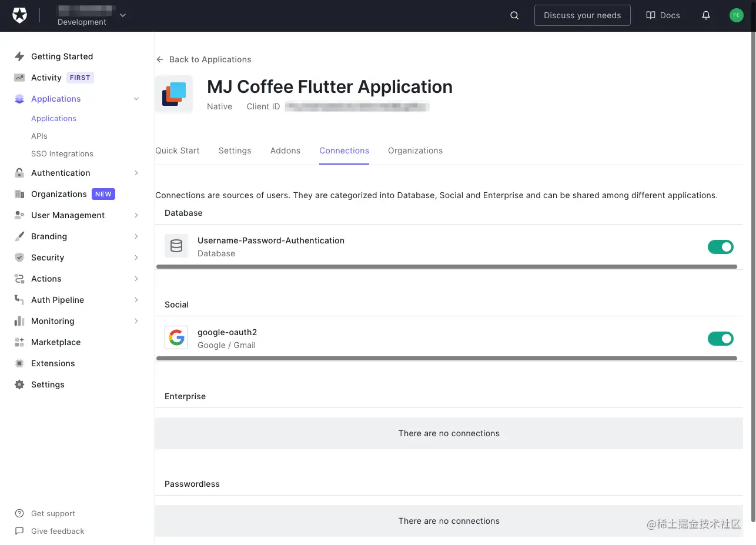Switch to the Quick Start tab
The image size is (756, 545).
pyautogui.click(x=178, y=151)
